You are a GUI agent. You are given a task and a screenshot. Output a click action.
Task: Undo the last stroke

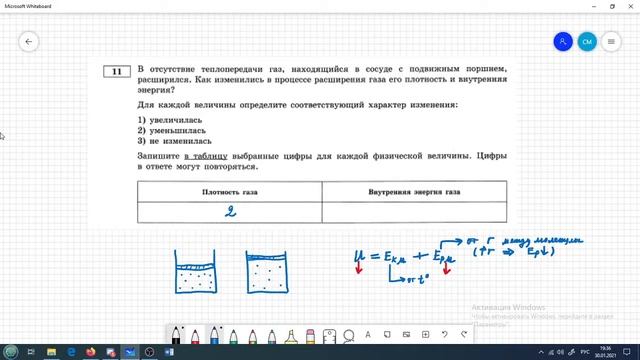click(x=444, y=335)
